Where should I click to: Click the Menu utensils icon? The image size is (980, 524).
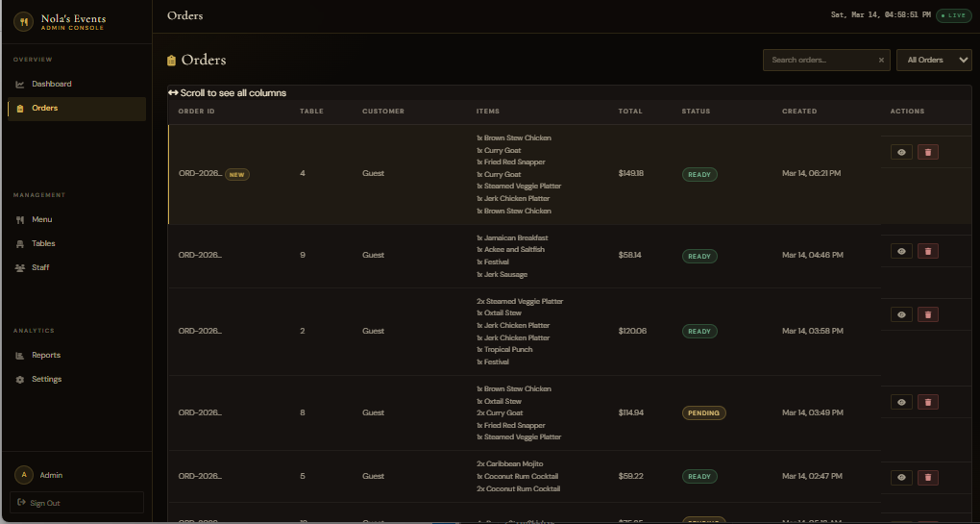tap(20, 220)
